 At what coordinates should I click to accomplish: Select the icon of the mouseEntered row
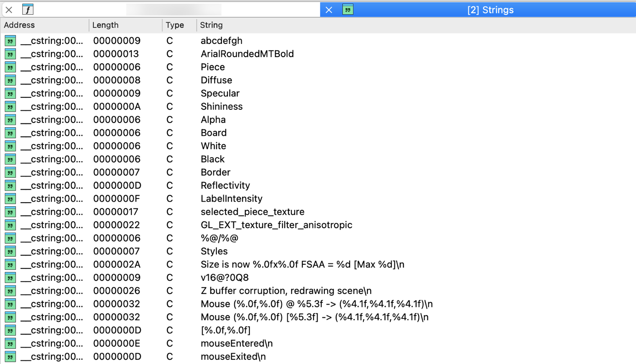click(10, 343)
